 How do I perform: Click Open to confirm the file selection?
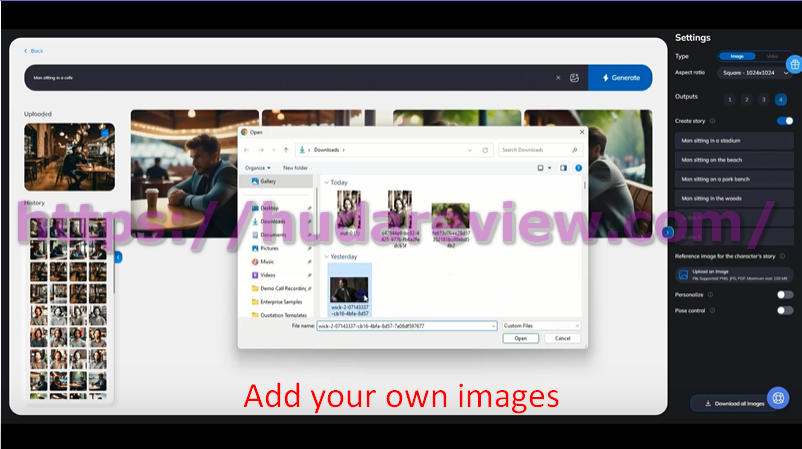coord(520,339)
